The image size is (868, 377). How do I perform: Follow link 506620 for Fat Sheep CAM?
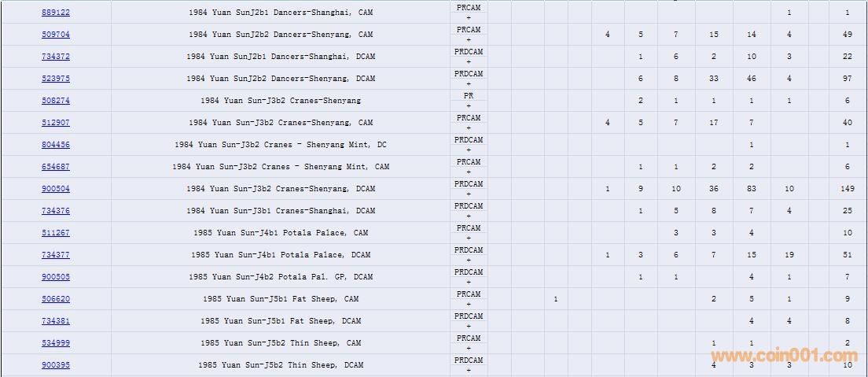coord(56,299)
